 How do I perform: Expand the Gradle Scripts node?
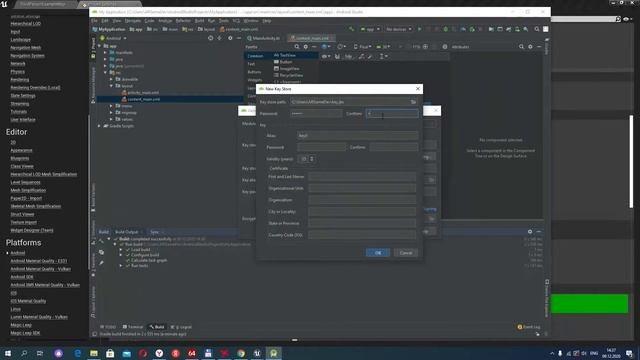[x=100, y=126]
